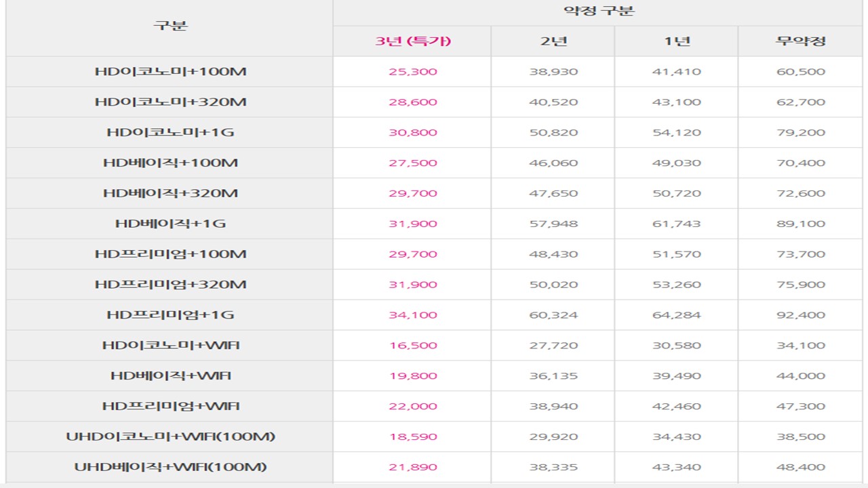The image size is (868, 488).
Task: Select the 25,300 special price cell
Action: tap(413, 71)
